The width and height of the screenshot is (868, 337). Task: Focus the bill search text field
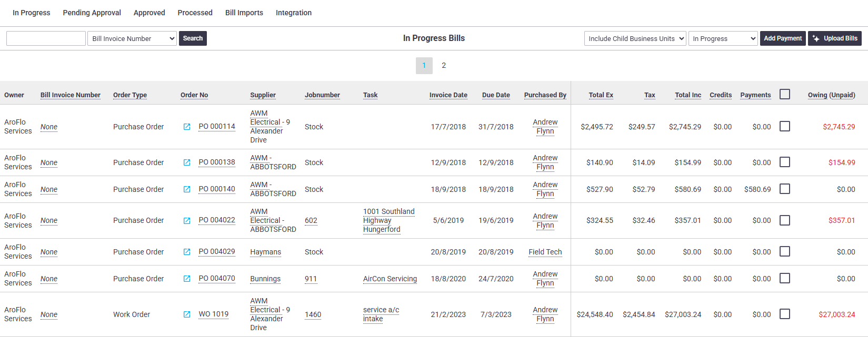pyautogui.click(x=46, y=38)
